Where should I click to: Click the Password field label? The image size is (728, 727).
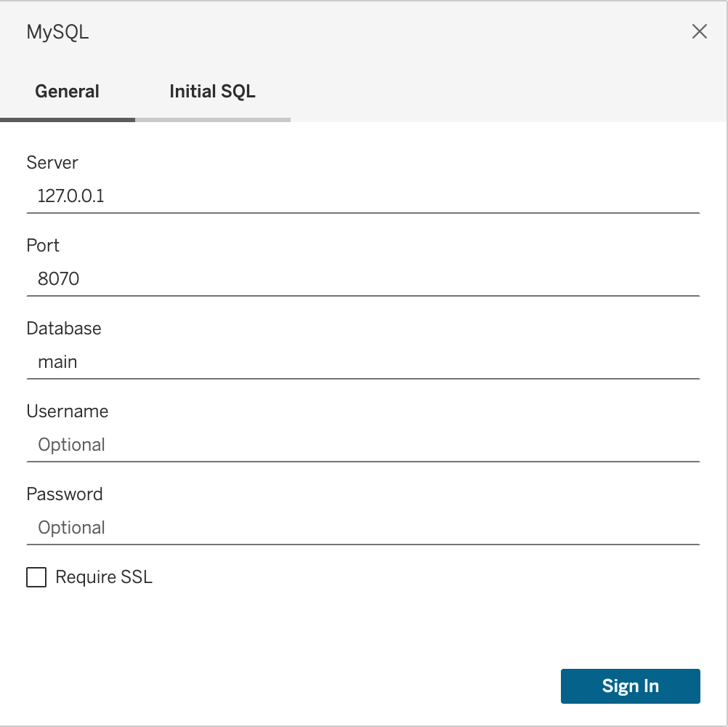(x=65, y=494)
